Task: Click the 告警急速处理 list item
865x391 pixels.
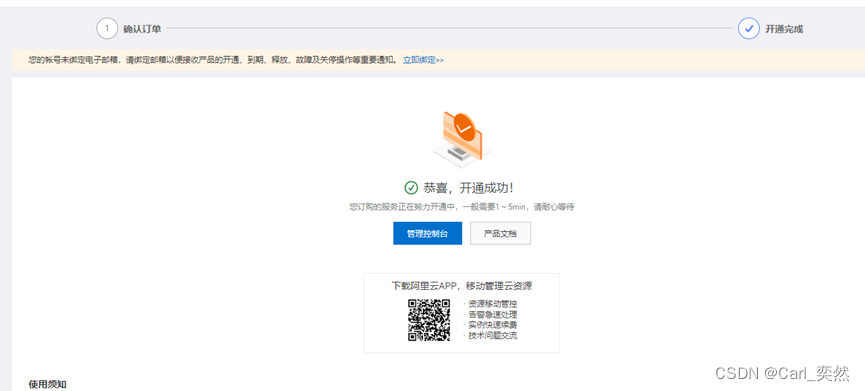Action: coord(493,314)
